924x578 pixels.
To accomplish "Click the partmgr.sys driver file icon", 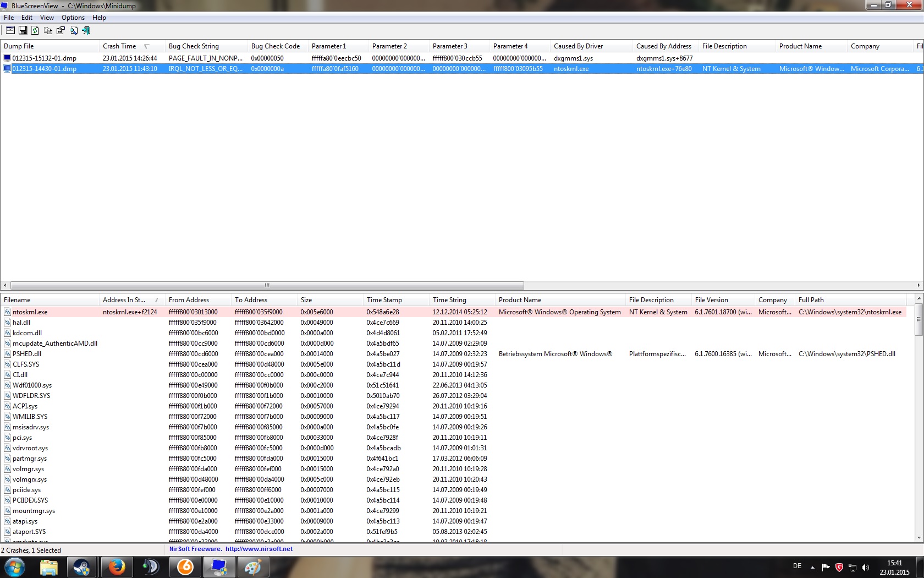I will pyautogui.click(x=8, y=459).
